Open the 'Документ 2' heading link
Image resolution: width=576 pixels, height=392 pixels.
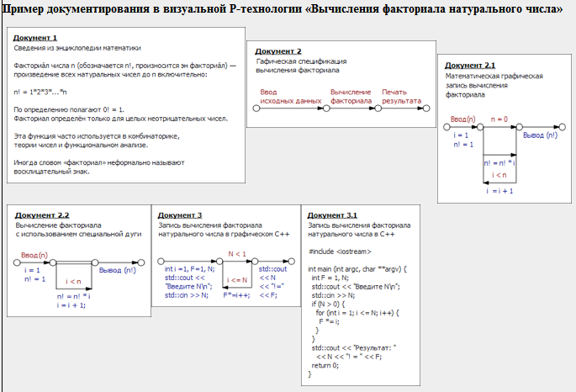tap(278, 51)
